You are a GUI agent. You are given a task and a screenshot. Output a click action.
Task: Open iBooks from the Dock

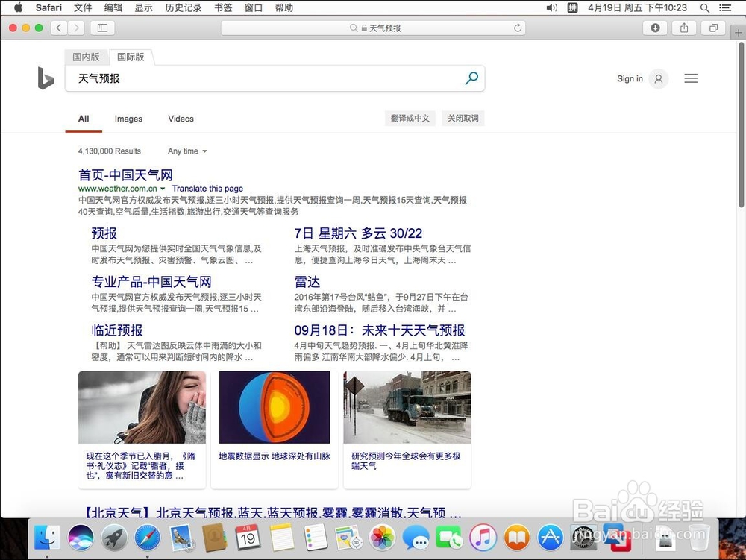click(517, 538)
